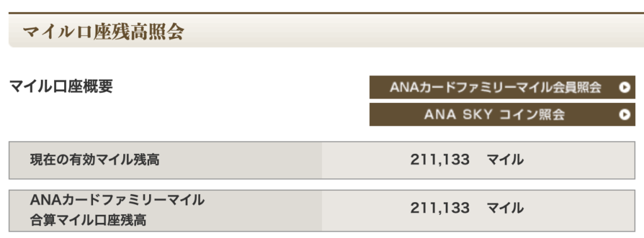Click arrow icon on family mile member button
Viewport: 644px width, 238px height.
(625, 87)
